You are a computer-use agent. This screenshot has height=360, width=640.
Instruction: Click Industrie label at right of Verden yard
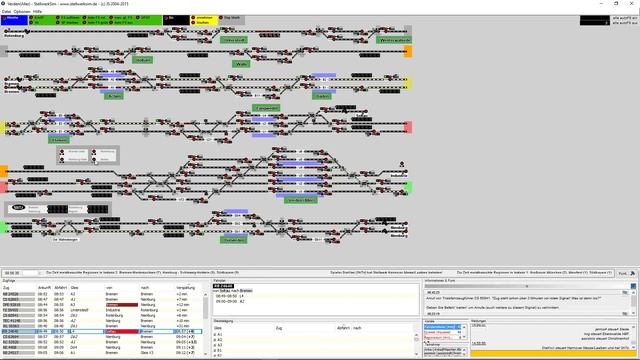pyautogui.click(x=399, y=176)
